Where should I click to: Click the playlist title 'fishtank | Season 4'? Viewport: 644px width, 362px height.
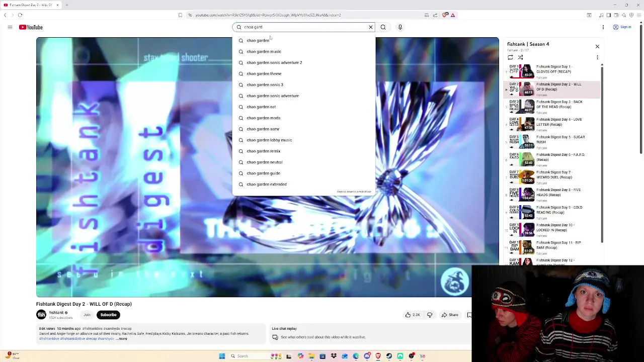[x=528, y=44]
